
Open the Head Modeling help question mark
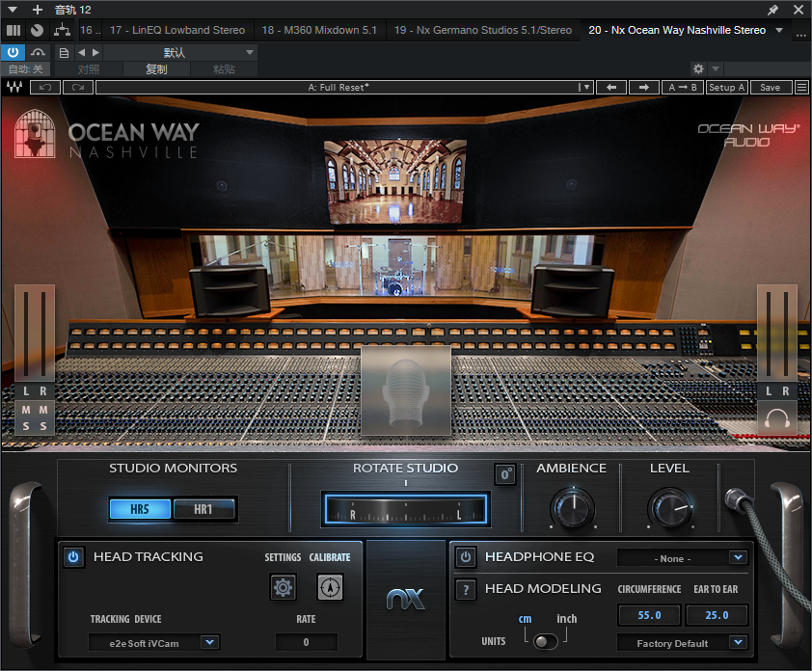pyautogui.click(x=466, y=589)
